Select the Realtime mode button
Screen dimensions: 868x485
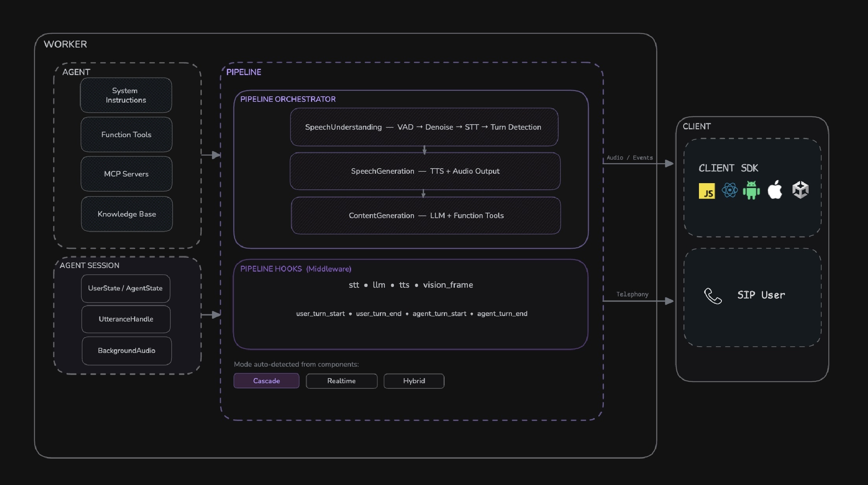341,381
